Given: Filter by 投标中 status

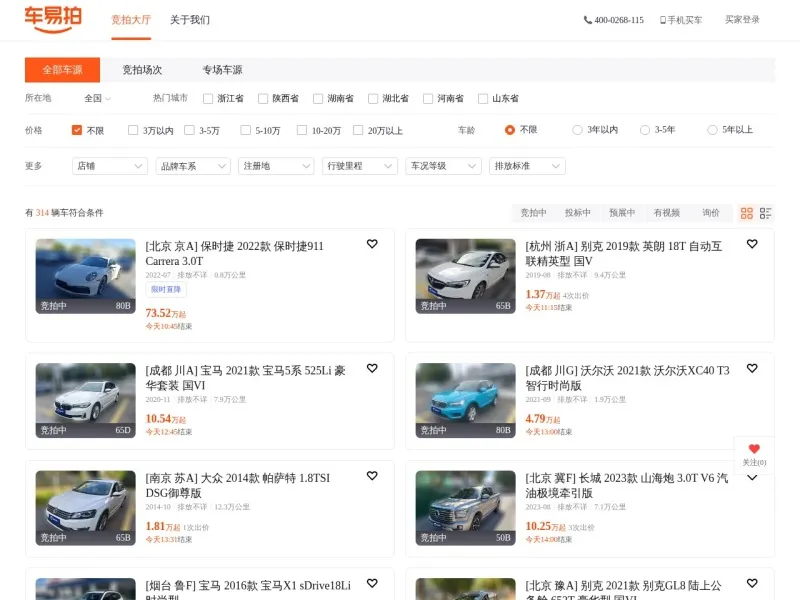Looking at the screenshot, I should (x=578, y=213).
